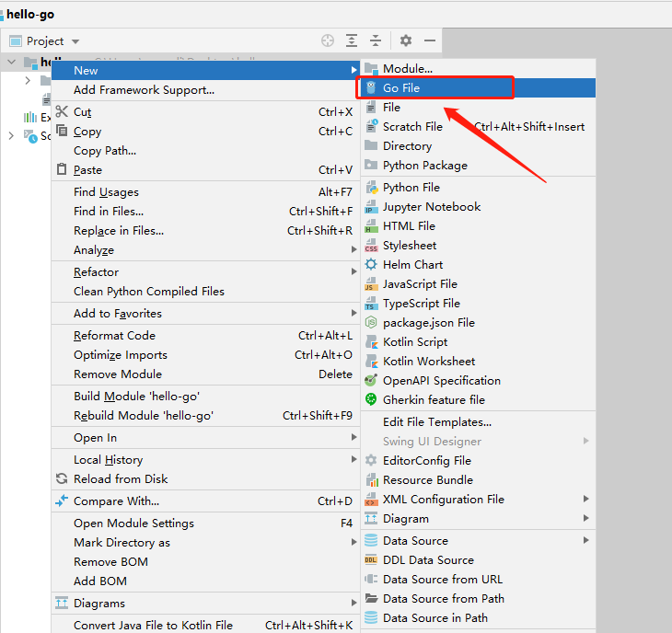Click Compare With... menu entry
The height and width of the screenshot is (633, 672).
pos(116,501)
